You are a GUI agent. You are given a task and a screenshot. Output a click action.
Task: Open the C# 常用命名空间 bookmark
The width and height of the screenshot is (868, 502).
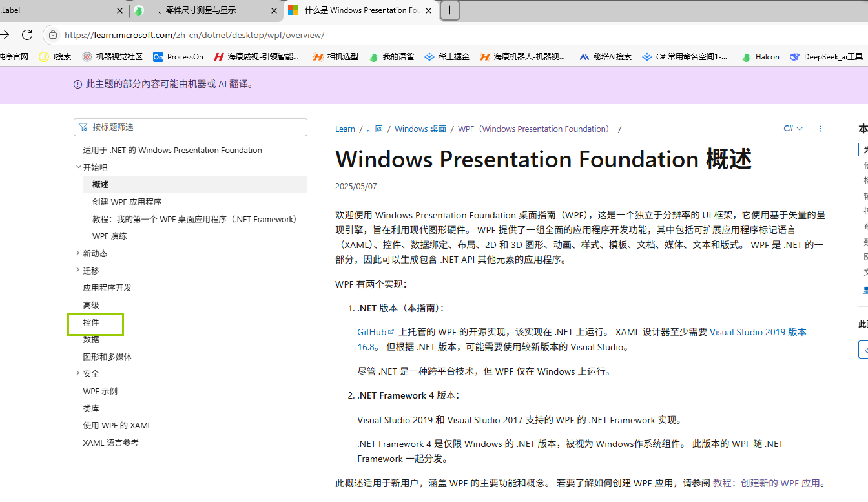[685, 57]
